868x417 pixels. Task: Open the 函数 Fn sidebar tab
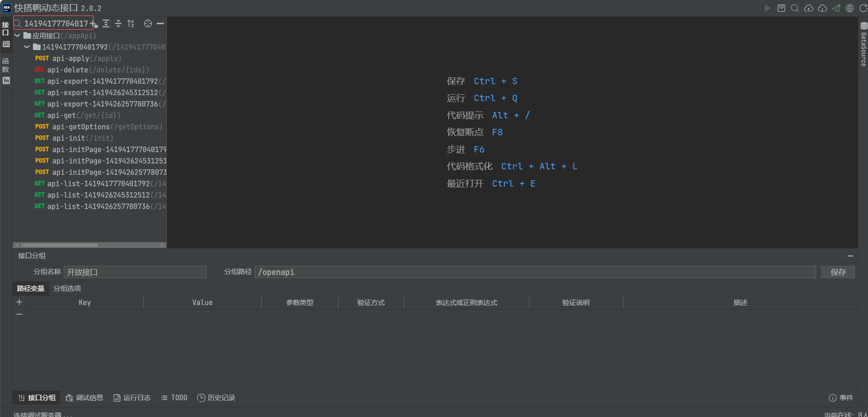click(x=6, y=71)
